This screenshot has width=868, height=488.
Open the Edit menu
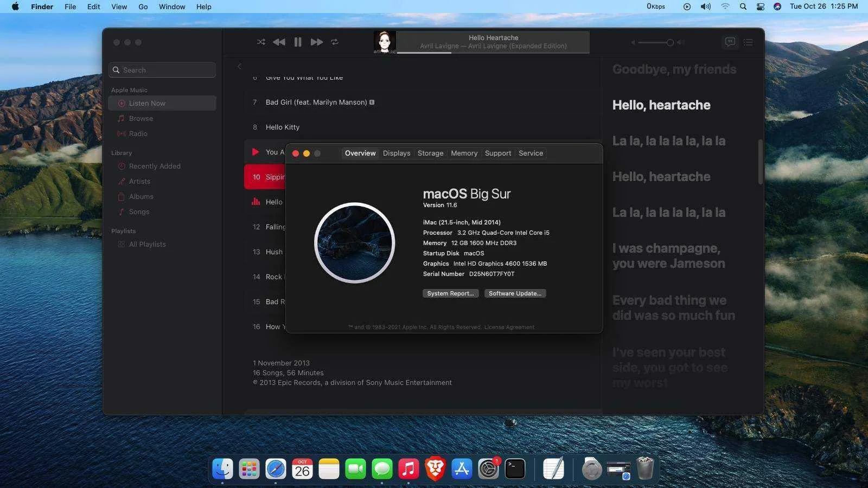click(94, 7)
